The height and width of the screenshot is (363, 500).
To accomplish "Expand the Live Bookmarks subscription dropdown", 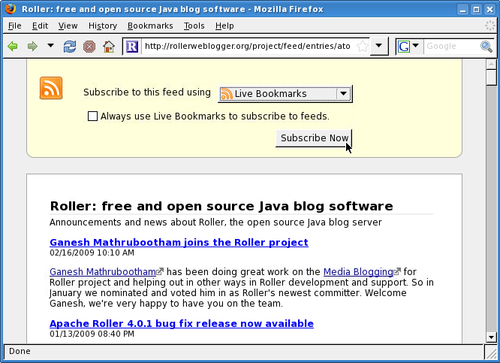I will pos(285,94).
